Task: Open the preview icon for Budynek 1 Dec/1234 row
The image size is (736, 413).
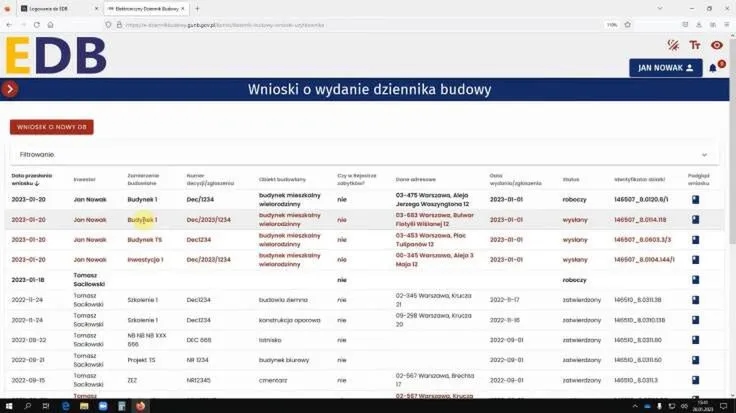Action: [x=695, y=199]
